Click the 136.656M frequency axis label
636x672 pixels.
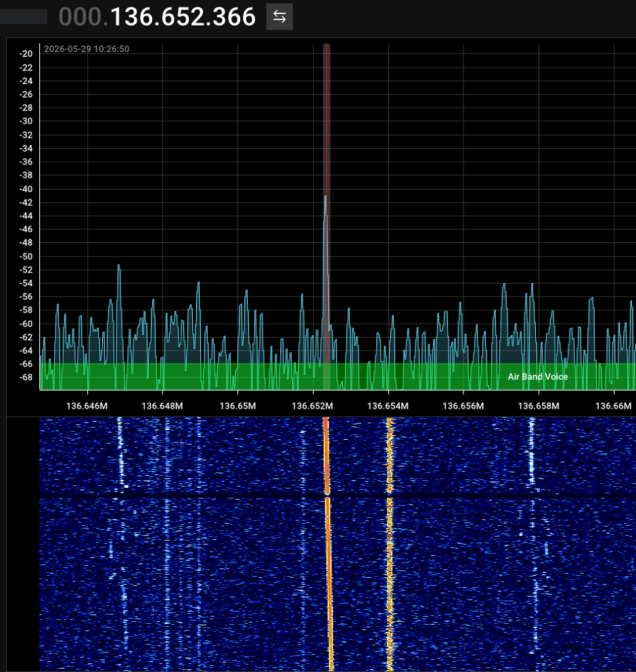(x=463, y=406)
